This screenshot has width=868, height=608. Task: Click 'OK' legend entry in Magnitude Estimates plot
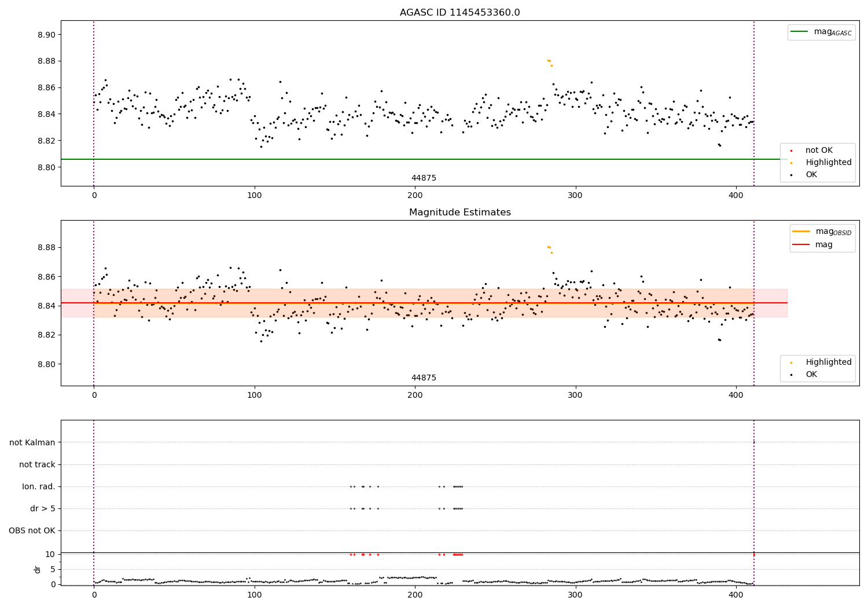click(x=811, y=375)
